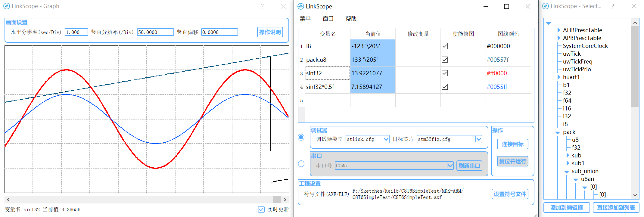The width and height of the screenshot is (644, 217).
Task: Click the 水平分辨率 input field
Action: [76, 32]
